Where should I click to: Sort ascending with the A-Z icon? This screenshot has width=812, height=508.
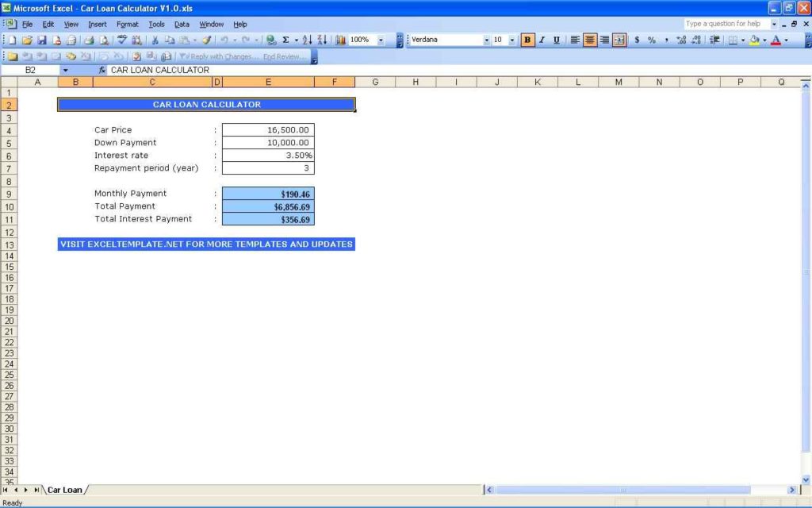tap(307, 40)
